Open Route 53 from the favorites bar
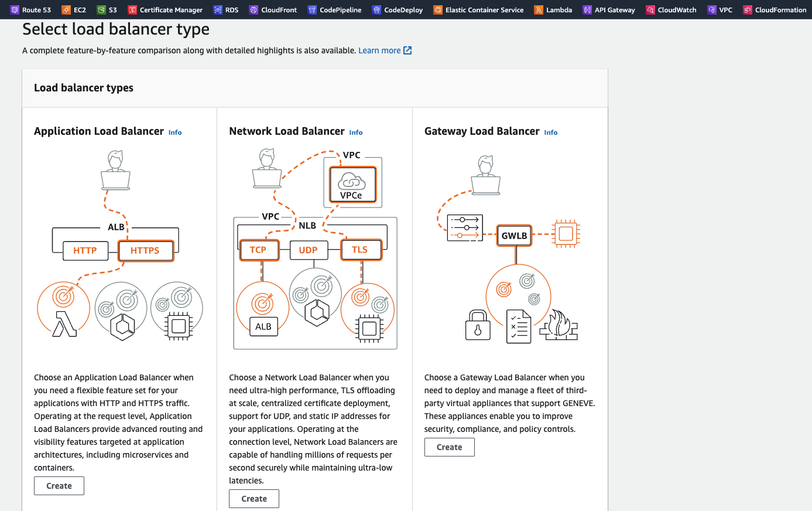The height and width of the screenshot is (511, 812). tap(31, 10)
